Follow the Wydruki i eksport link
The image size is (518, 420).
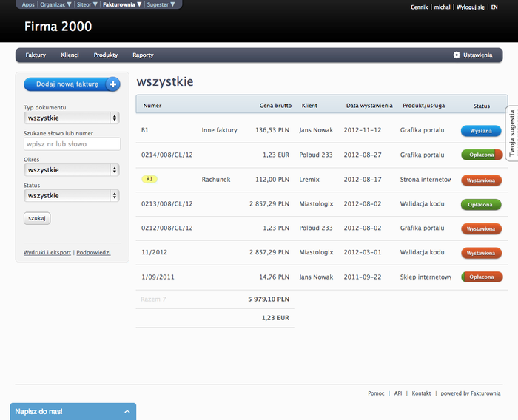pos(47,252)
